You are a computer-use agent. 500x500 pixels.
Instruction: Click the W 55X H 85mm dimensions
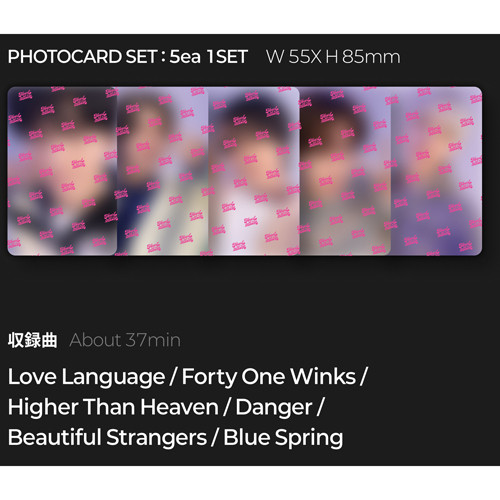[333, 57]
